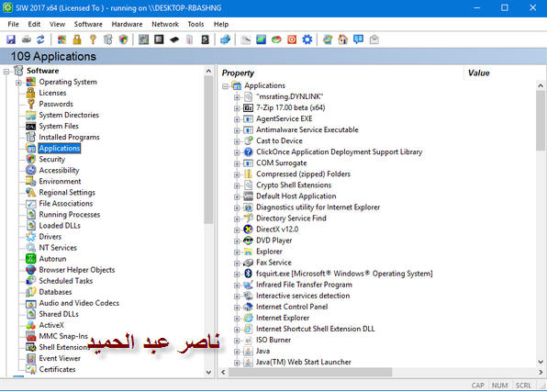547x392 pixels.
Task: Click the Bluetooth icon beside fsquirt.exe
Action: (x=248, y=274)
